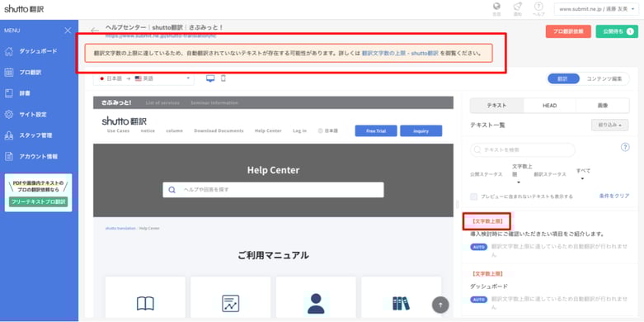Open the 辞書 sidebar item
This screenshot has height=322, width=644.
[25, 93]
